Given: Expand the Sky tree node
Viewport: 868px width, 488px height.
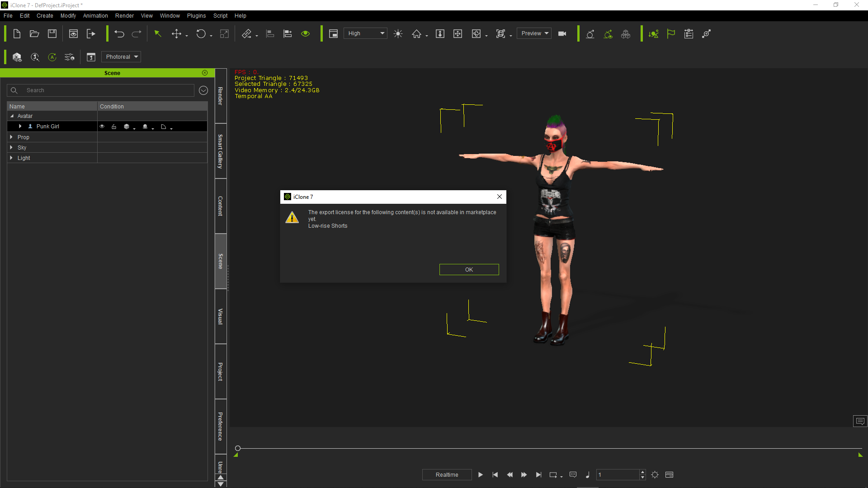Looking at the screenshot, I should point(11,147).
